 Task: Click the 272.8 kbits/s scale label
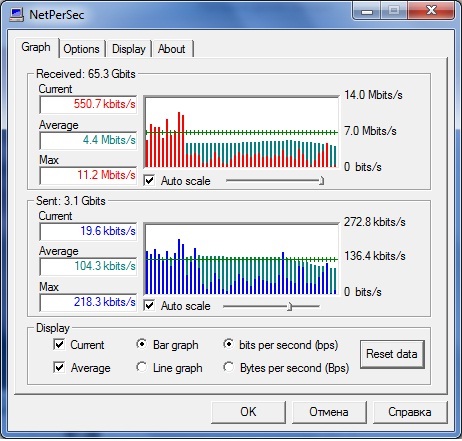pyautogui.click(x=375, y=222)
